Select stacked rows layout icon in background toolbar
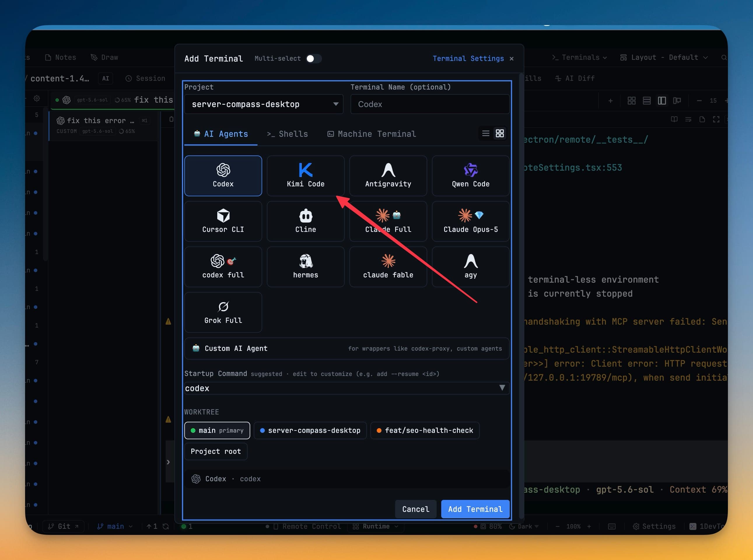The height and width of the screenshot is (560, 753). tap(647, 101)
